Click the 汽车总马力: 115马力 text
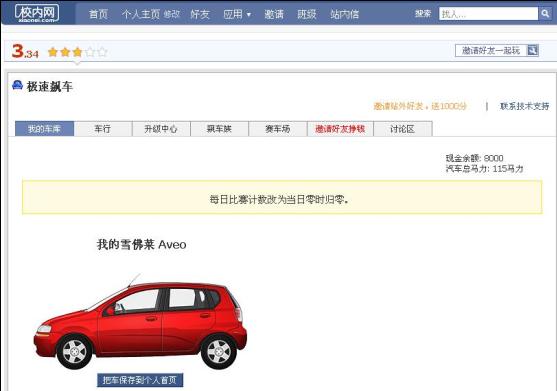557x391 pixels. click(x=485, y=169)
